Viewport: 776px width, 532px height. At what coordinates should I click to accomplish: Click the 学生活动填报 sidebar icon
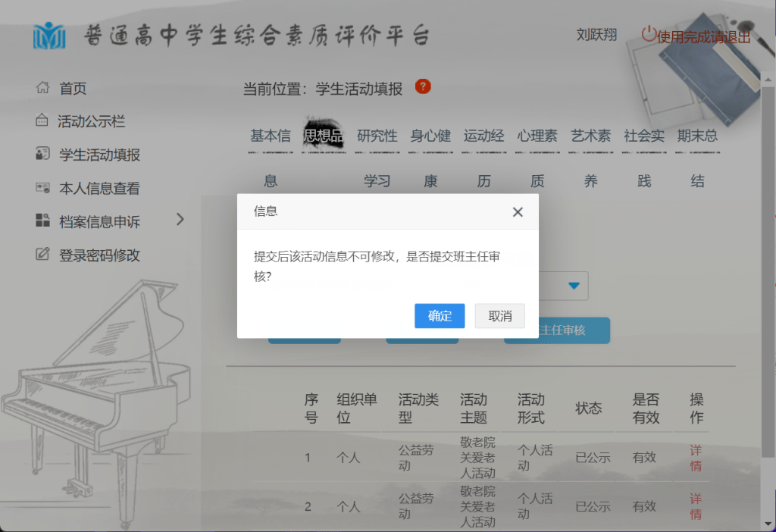pyautogui.click(x=42, y=155)
